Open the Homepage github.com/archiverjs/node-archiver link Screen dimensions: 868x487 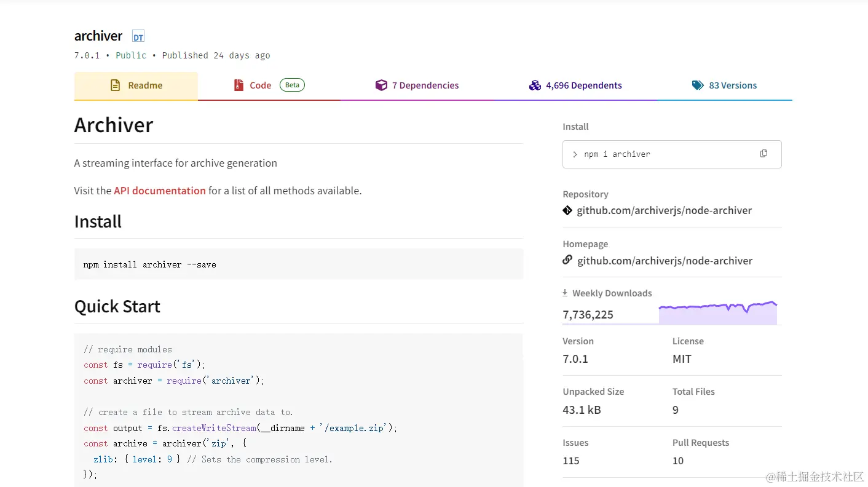(665, 261)
